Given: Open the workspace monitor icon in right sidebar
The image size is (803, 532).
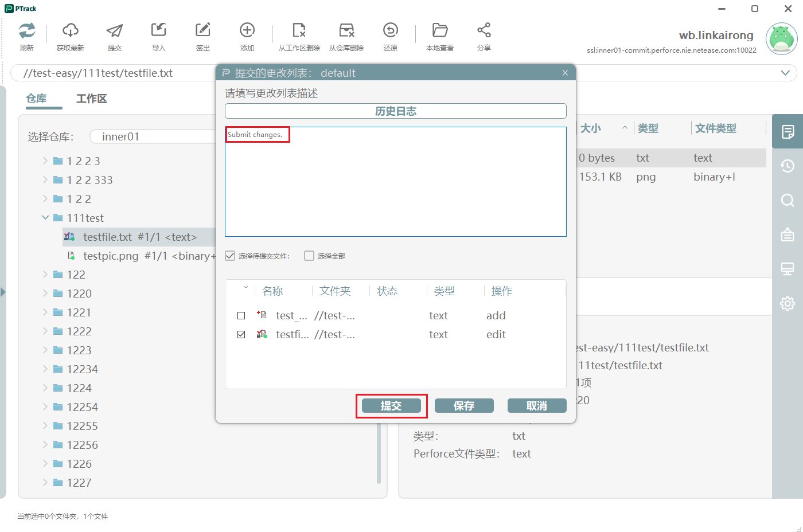Looking at the screenshot, I should pyautogui.click(x=788, y=269).
